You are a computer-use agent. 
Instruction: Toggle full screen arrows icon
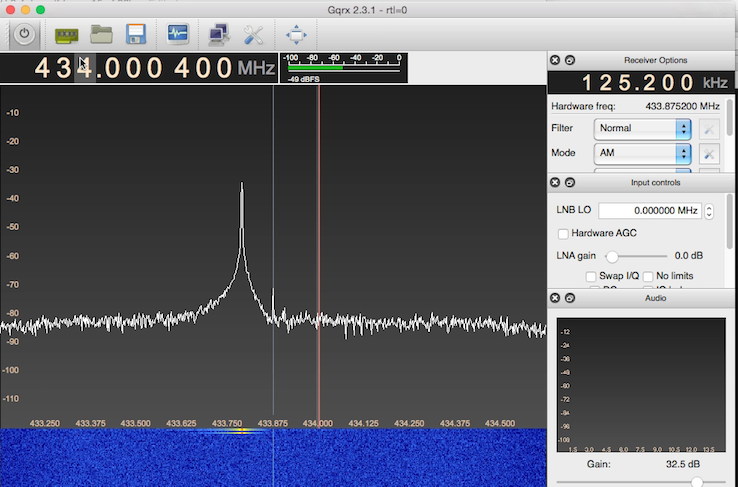point(296,35)
